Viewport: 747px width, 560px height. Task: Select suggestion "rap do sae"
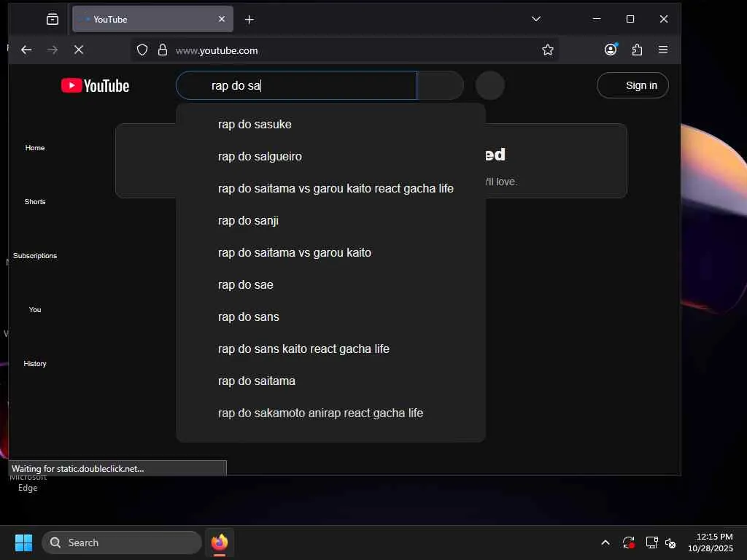[x=330, y=285]
